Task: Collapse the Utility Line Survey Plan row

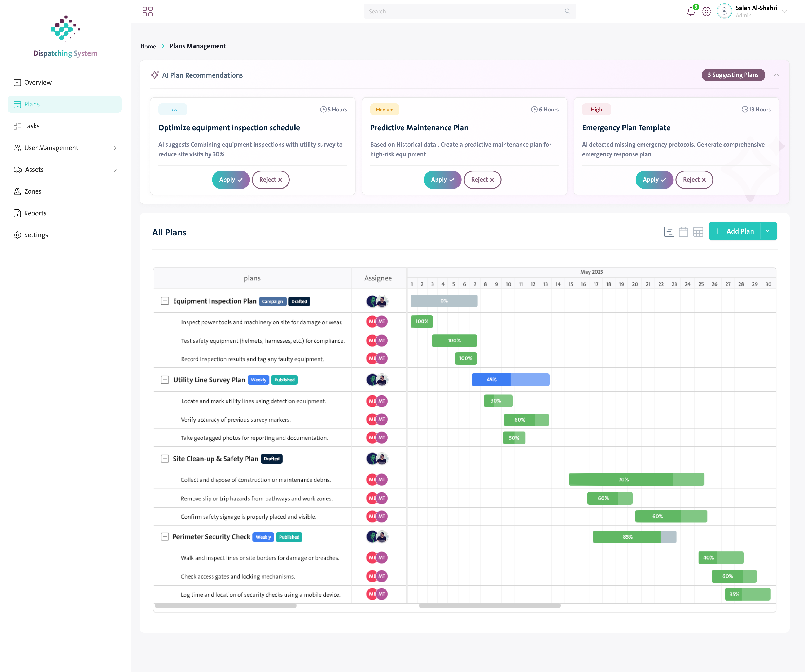Action: (165, 380)
